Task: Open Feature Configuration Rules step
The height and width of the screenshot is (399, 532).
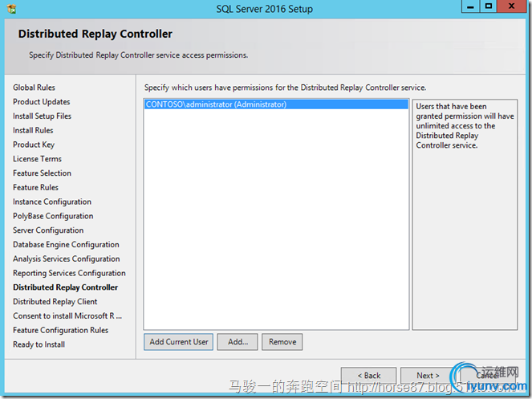Action: (x=60, y=330)
